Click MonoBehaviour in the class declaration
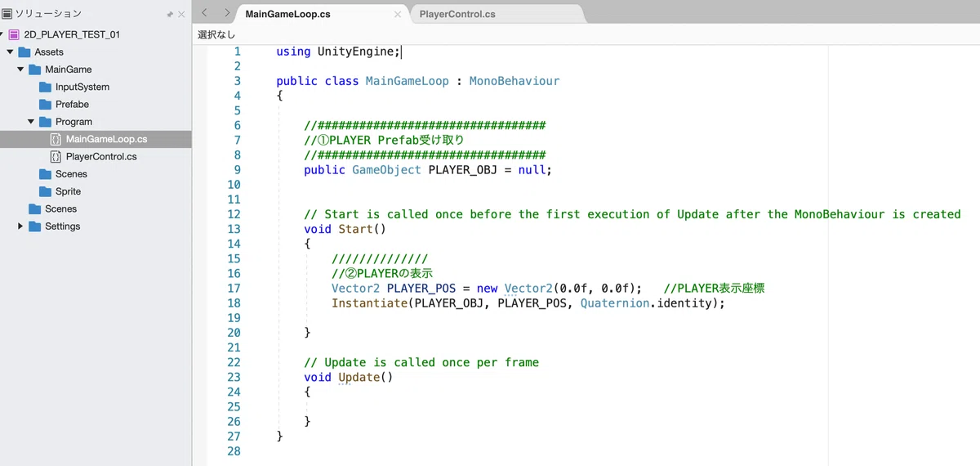Image resolution: width=980 pixels, height=466 pixels. pyautogui.click(x=514, y=81)
